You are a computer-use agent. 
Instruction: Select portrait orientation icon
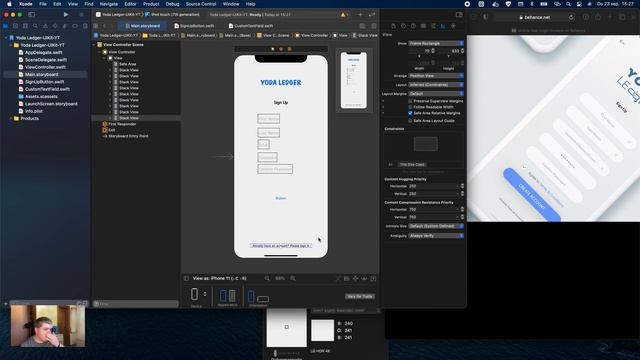(x=251, y=296)
